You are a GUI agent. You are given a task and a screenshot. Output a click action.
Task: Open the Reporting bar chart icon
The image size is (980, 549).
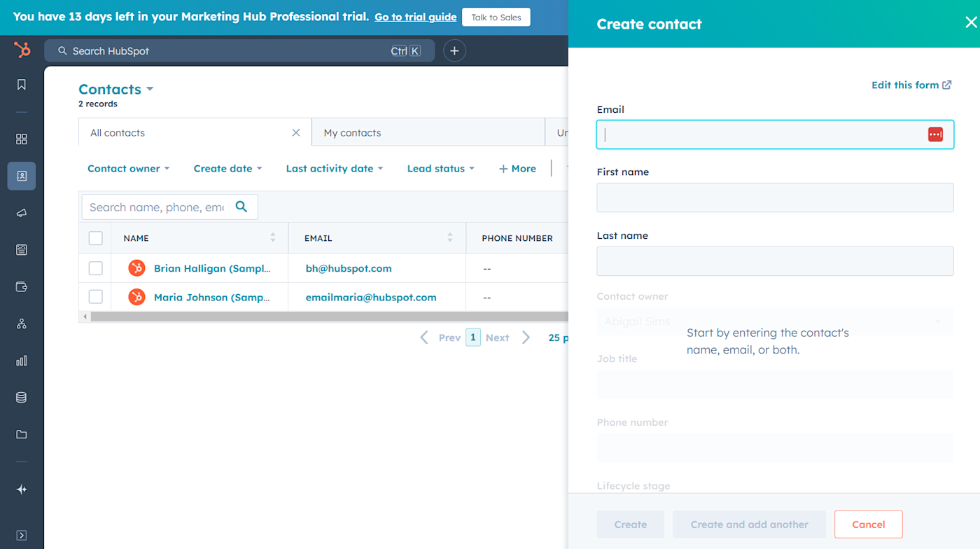(22, 361)
